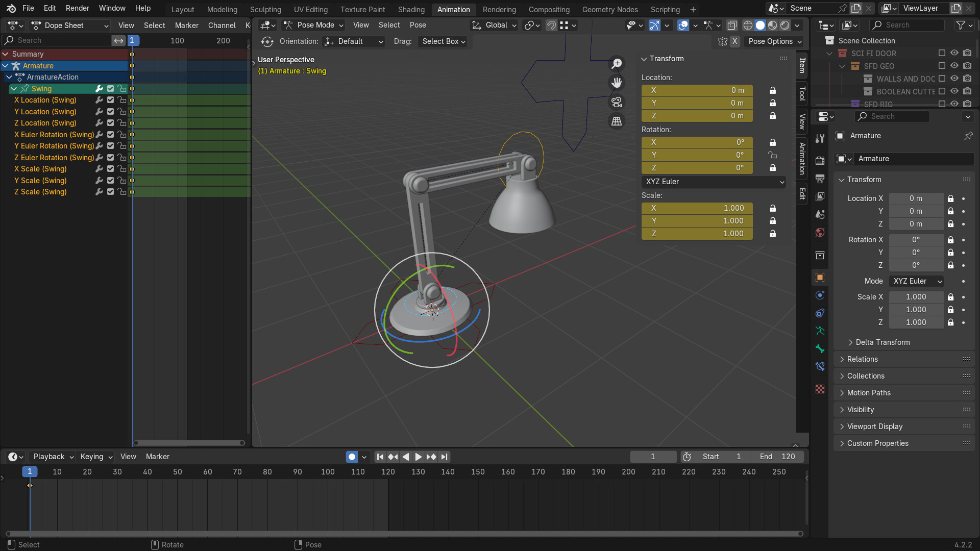Hide SFD GEO collection eye icon
The width and height of the screenshot is (980, 551).
[x=954, y=66]
